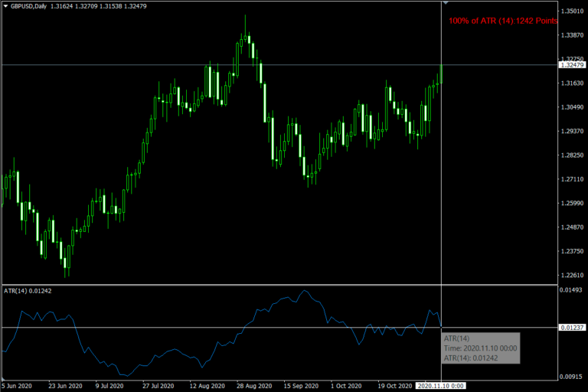Viewport: 588px width, 392px height.
Task: Click 19 Oct 2020 on time axis
Action: coord(394,386)
